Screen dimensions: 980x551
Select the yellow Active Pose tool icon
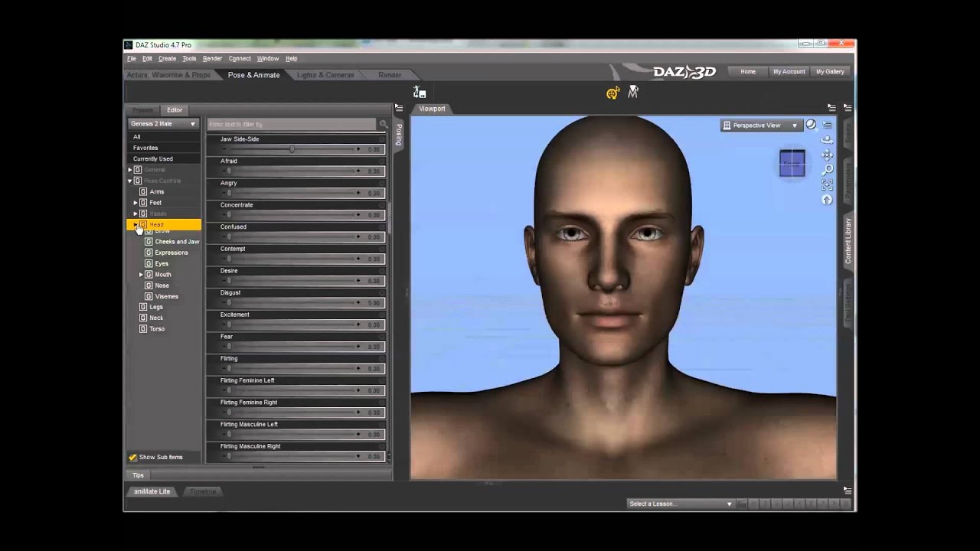click(612, 93)
